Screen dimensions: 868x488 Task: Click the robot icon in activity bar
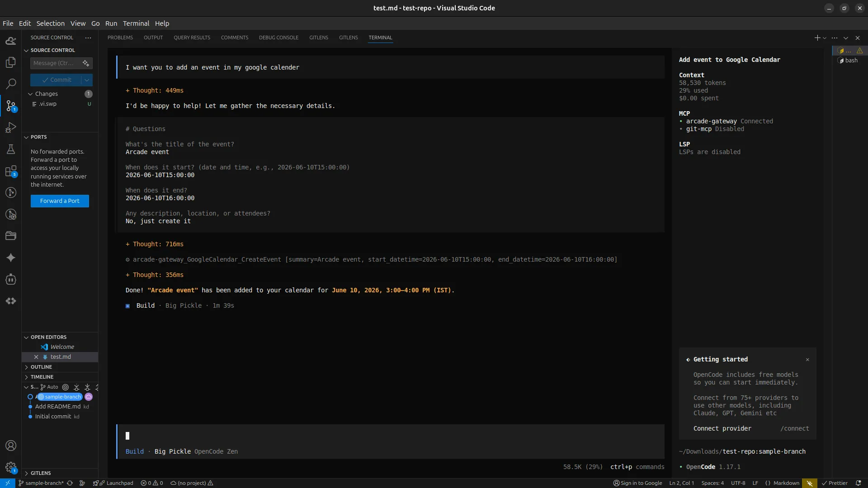[x=11, y=279]
